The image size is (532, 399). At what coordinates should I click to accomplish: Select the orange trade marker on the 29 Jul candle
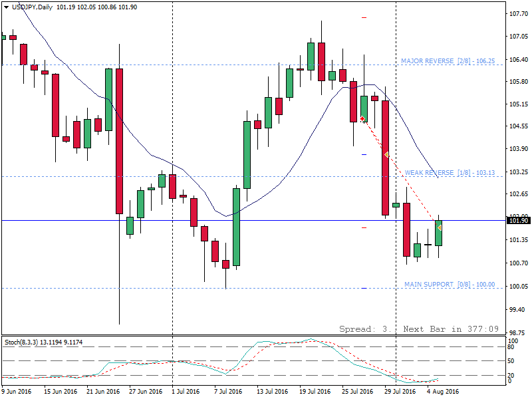(x=386, y=155)
